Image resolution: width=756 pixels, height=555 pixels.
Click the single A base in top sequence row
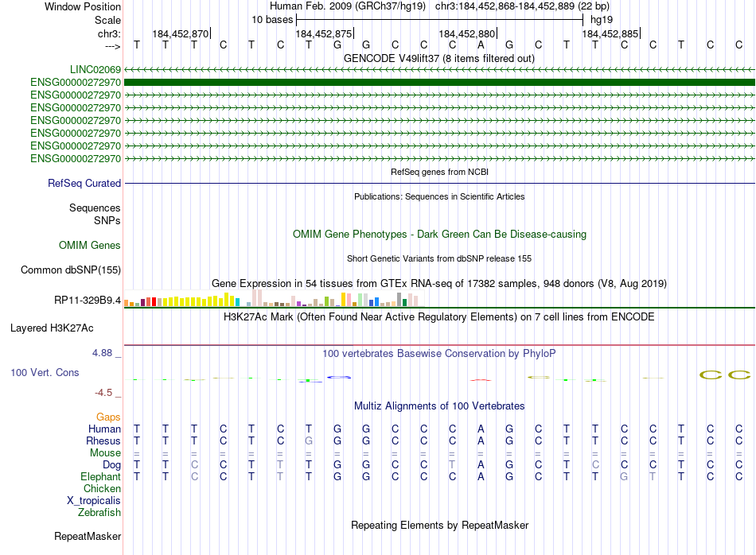(x=481, y=45)
